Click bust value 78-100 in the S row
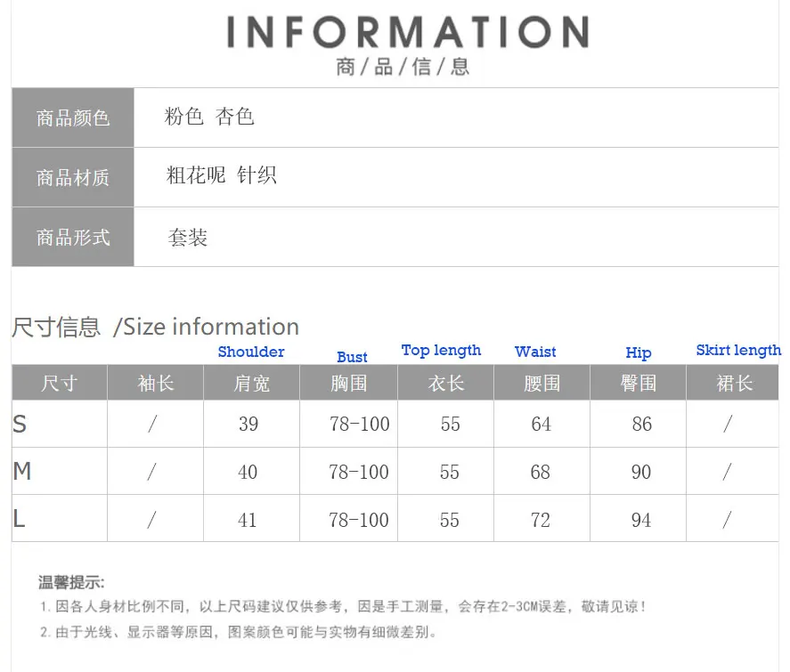 point(360,425)
